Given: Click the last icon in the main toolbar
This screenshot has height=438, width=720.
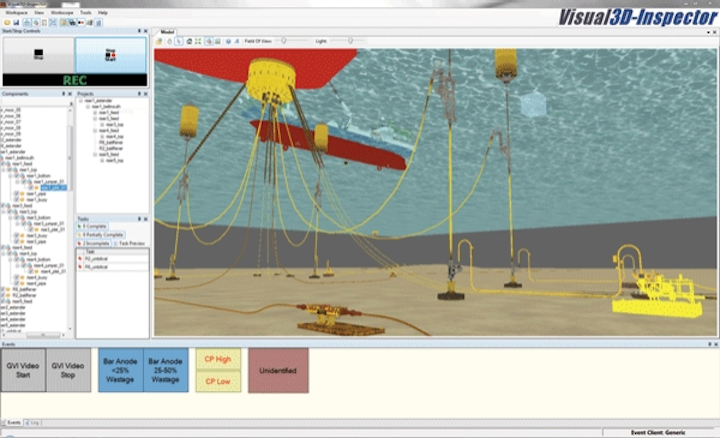Looking at the screenshot, I should (x=98, y=22).
